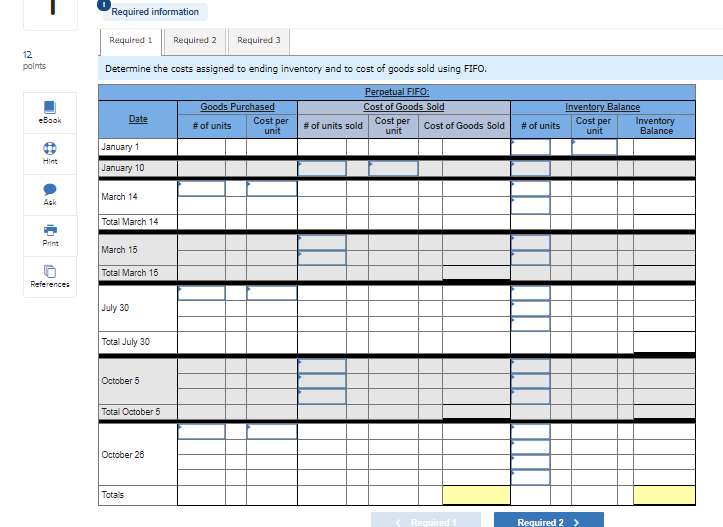Click the Required information alert icon
The image size is (723, 527).
point(104,5)
